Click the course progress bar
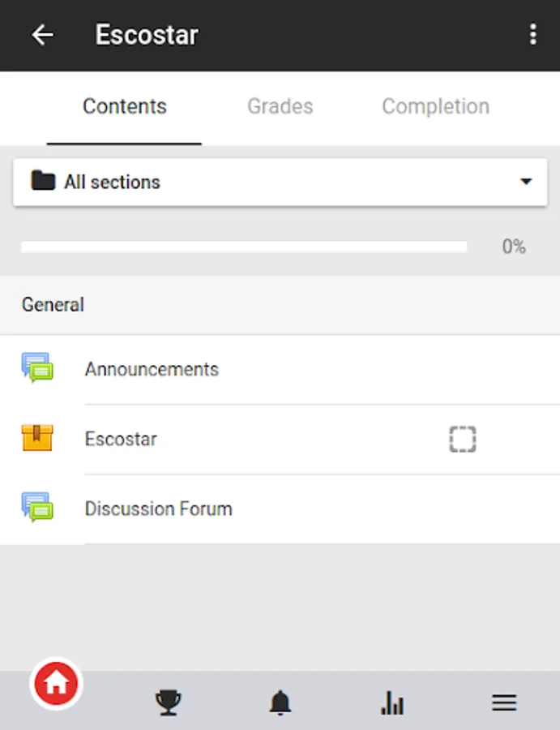 coord(243,247)
